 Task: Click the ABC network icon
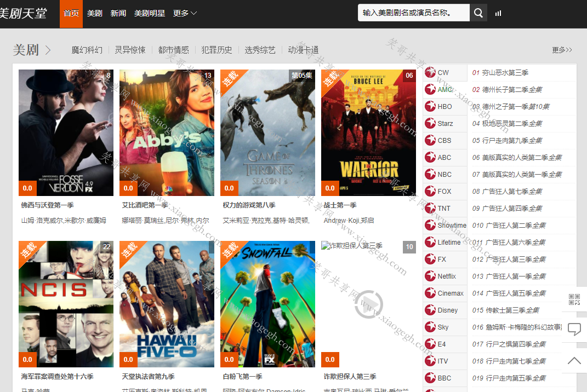coord(430,157)
